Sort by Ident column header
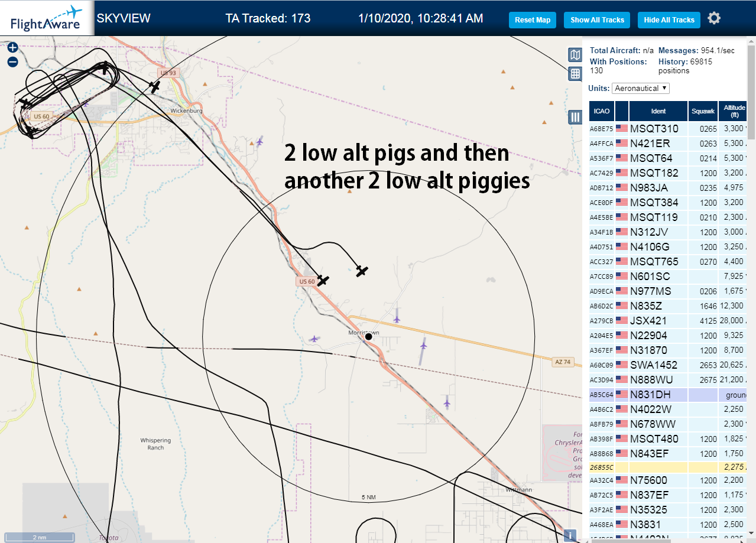756x543 pixels. [x=658, y=111]
